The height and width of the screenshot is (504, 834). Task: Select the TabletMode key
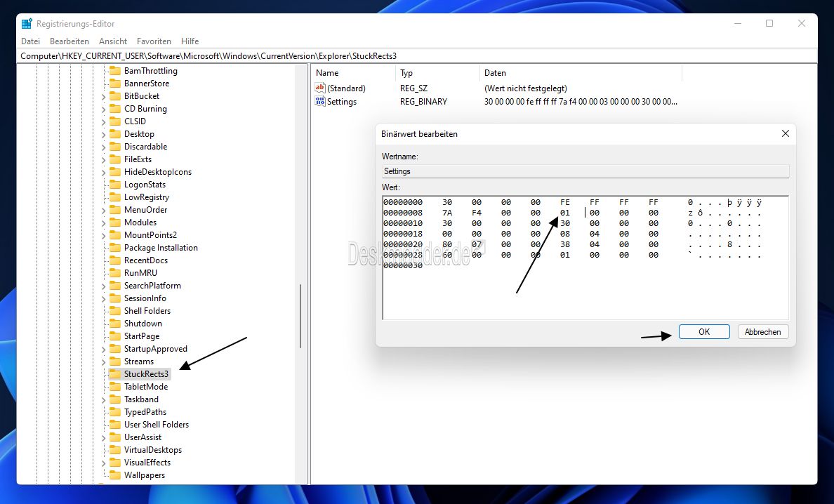pos(146,387)
